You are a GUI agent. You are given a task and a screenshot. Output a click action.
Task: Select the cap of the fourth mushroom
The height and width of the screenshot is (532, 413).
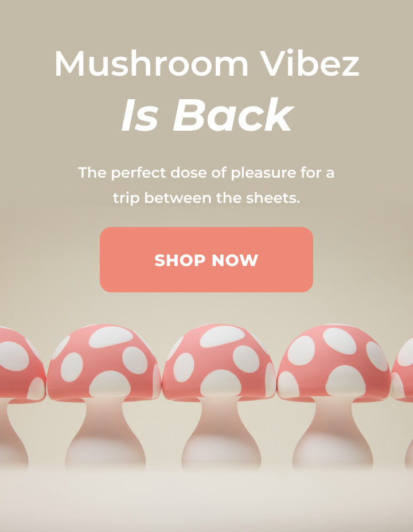click(334, 362)
